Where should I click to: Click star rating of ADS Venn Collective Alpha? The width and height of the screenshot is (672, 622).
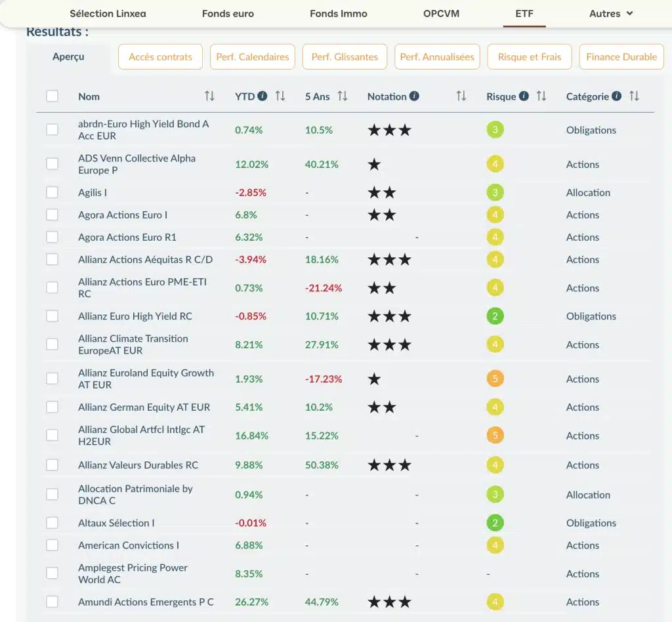(x=374, y=164)
